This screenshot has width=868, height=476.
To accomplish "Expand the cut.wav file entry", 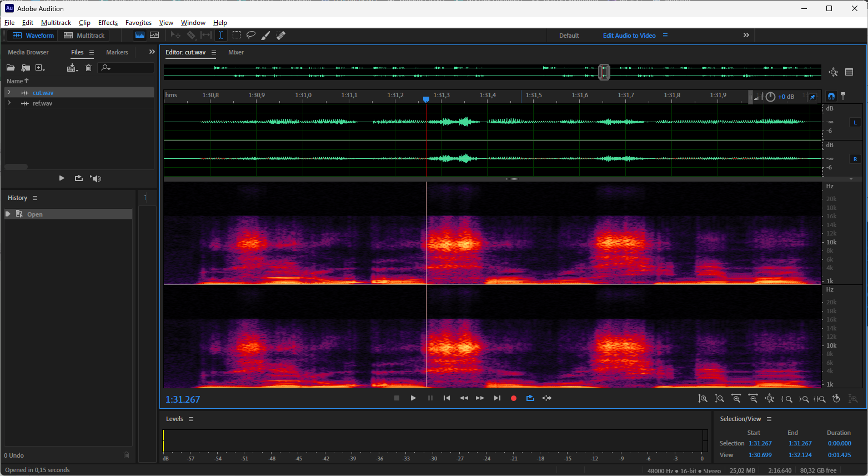I will point(9,93).
